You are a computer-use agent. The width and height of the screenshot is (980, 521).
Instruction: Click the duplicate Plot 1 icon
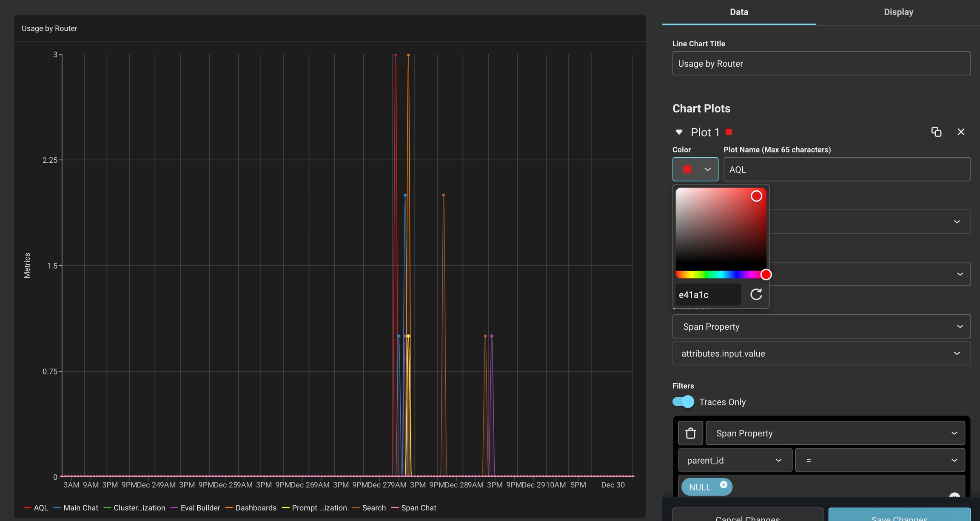(x=936, y=132)
